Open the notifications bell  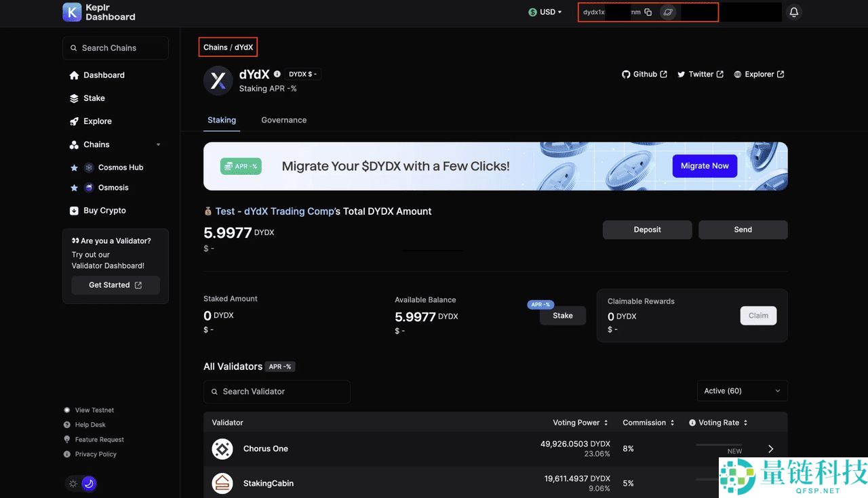[794, 12]
